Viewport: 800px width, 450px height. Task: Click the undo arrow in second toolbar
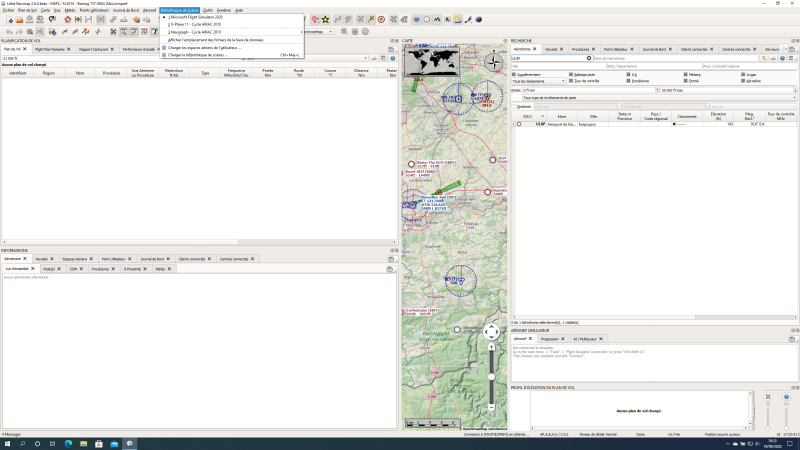coord(9,32)
